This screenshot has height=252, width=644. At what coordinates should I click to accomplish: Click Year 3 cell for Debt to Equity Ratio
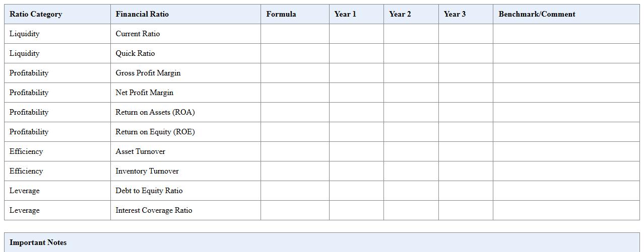[466, 191]
